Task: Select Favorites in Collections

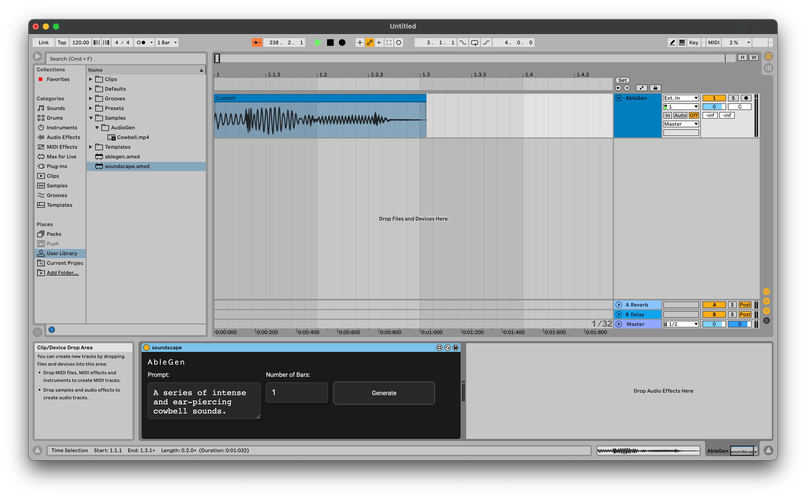Action: [58, 79]
